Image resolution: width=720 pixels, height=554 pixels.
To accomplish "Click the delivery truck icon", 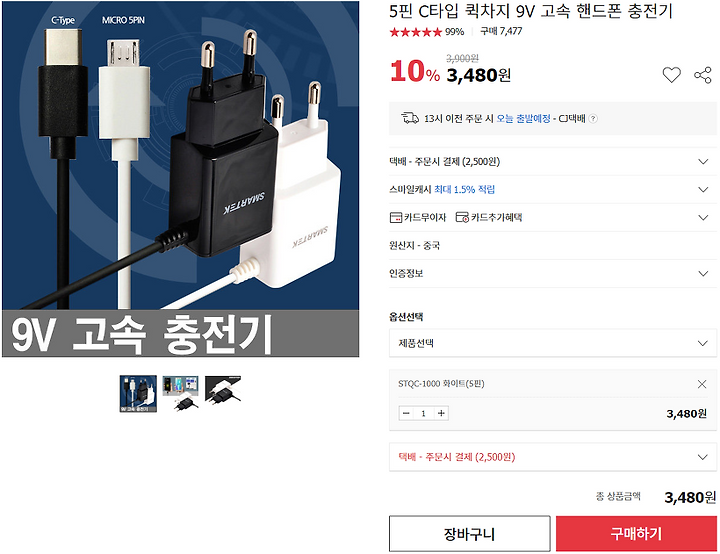I will pyautogui.click(x=410, y=119).
